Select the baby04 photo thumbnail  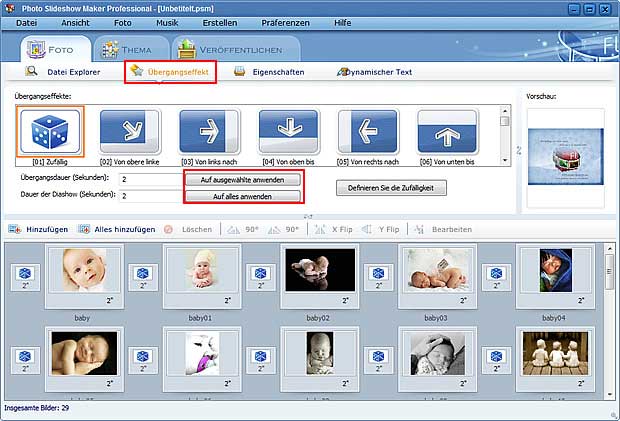pos(556,276)
